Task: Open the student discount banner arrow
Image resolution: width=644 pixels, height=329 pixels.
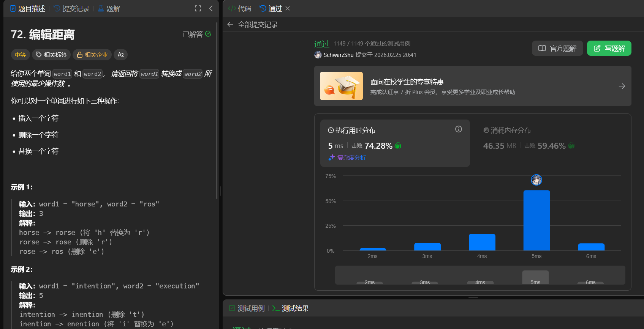Action: [x=622, y=86]
